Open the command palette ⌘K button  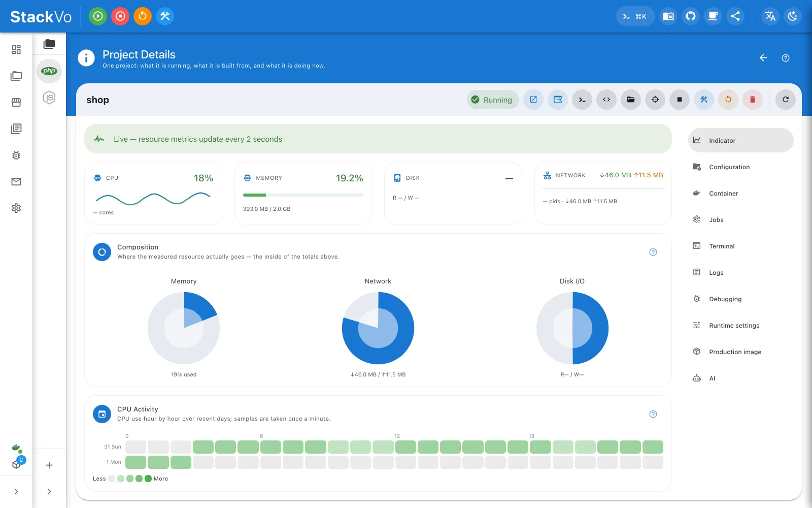(635, 16)
